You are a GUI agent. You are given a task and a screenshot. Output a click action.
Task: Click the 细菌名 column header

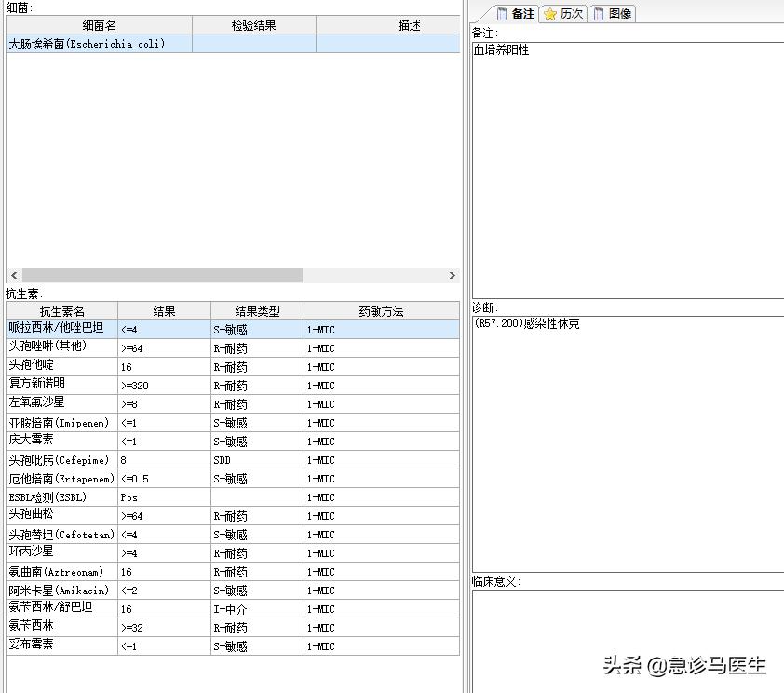coord(99,25)
